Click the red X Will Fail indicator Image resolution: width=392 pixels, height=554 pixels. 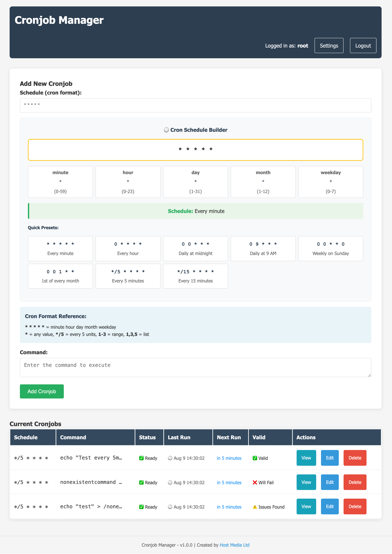[255, 482]
